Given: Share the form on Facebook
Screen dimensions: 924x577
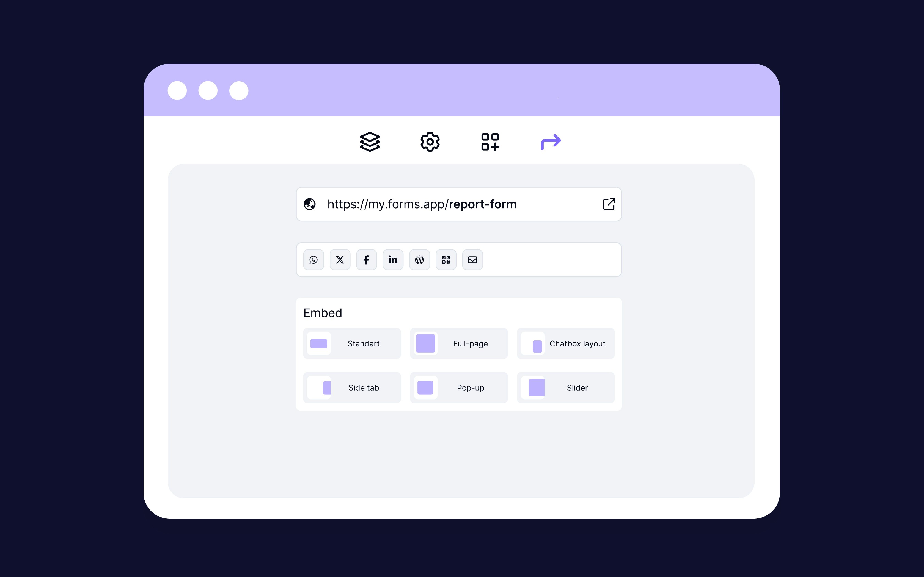Looking at the screenshot, I should 366,259.
